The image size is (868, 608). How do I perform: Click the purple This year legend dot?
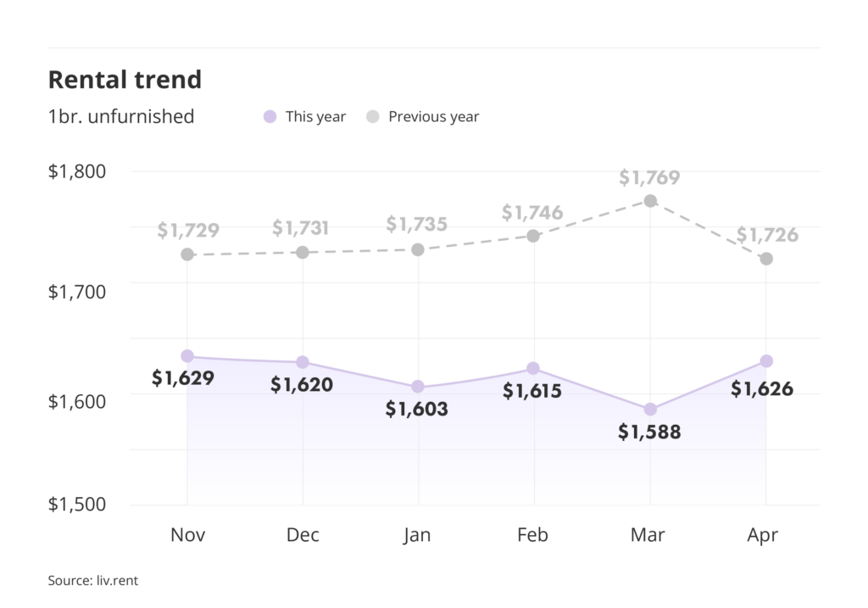click(x=270, y=117)
